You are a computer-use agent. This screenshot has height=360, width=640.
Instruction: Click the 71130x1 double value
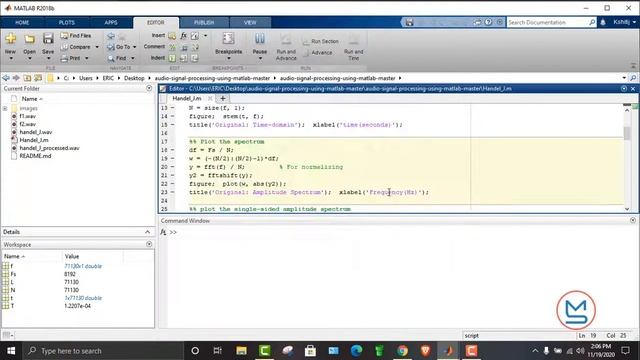click(83, 266)
